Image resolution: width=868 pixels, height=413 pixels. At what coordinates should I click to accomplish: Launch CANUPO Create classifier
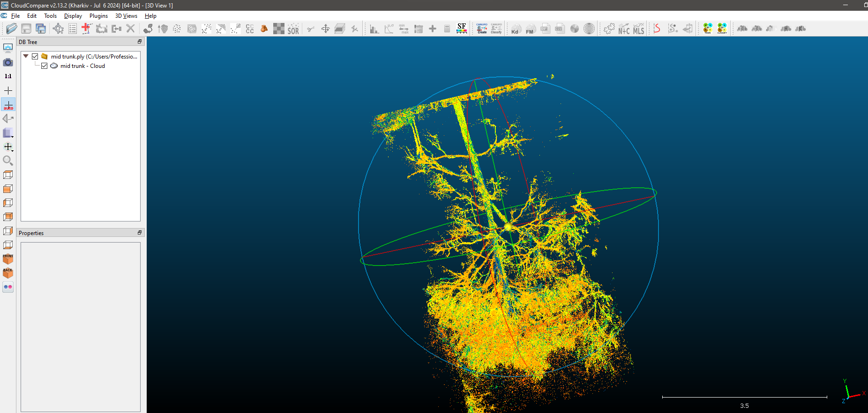point(482,29)
